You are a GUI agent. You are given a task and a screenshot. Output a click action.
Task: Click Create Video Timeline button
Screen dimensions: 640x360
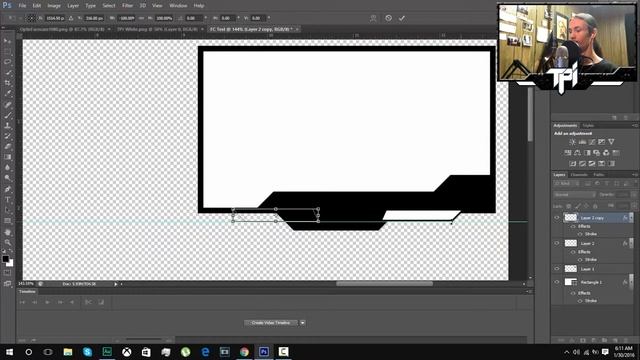click(271, 323)
